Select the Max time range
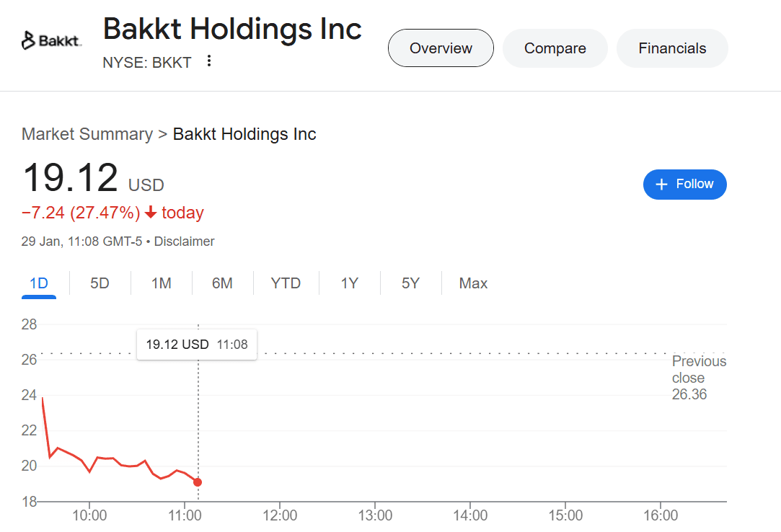Image resolution: width=781 pixels, height=532 pixels. pyautogui.click(x=472, y=283)
